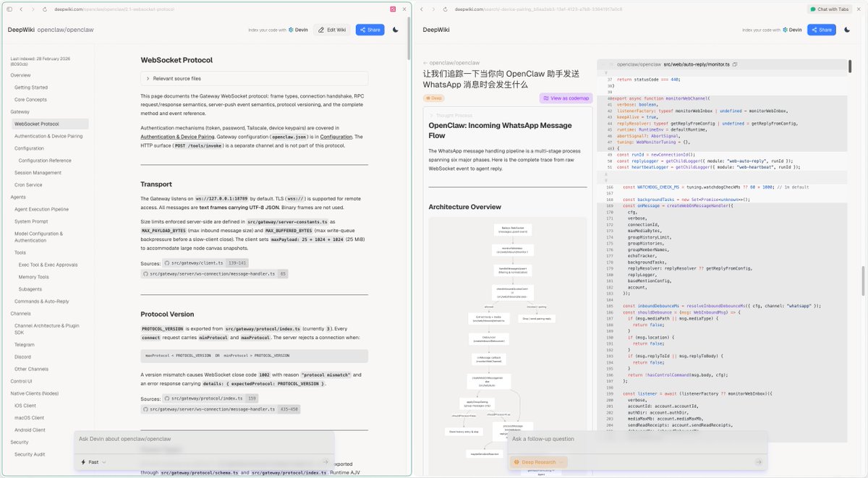Toggle dark mode in right DeepWiki page
Viewport: 868px width, 478px height.
pyautogui.click(x=847, y=30)
